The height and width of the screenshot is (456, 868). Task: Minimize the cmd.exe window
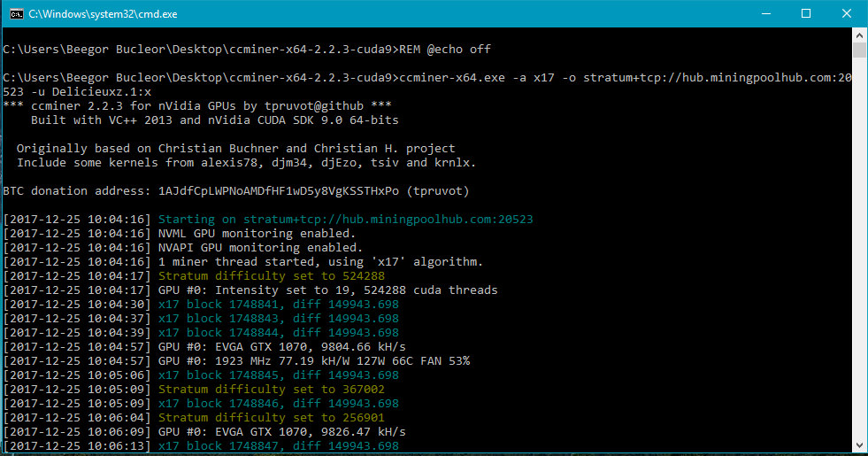766,14
